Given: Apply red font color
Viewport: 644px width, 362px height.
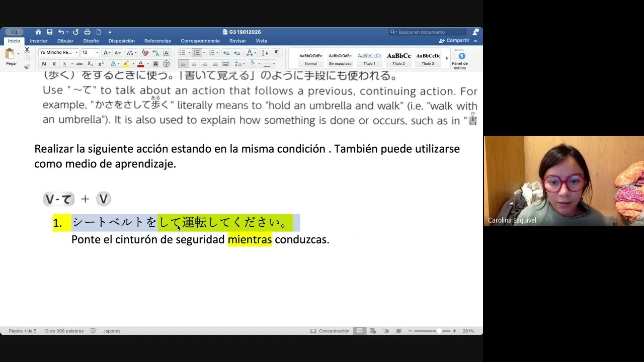Looking at the screenshot, I should click(140, 64).
